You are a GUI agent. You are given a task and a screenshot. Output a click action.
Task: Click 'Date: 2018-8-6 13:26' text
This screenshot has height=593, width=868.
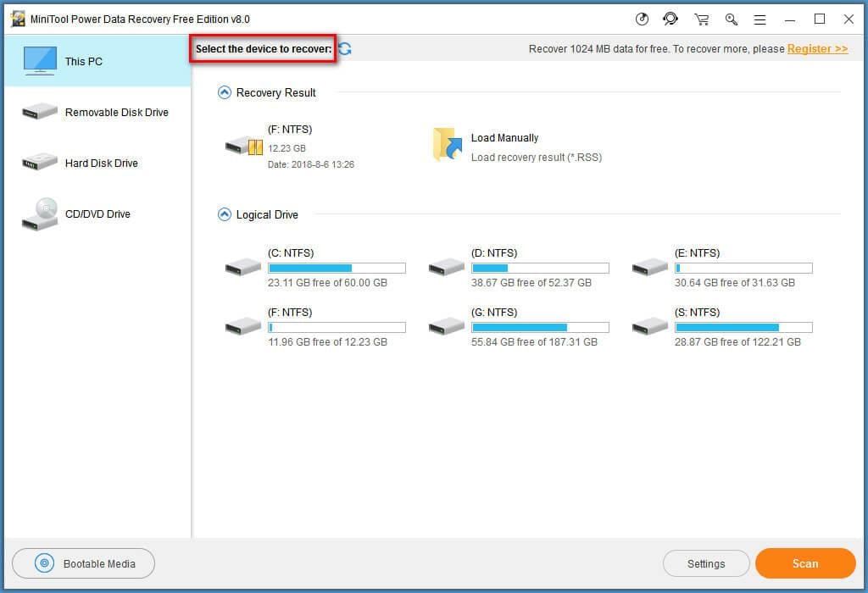(310, 164)
